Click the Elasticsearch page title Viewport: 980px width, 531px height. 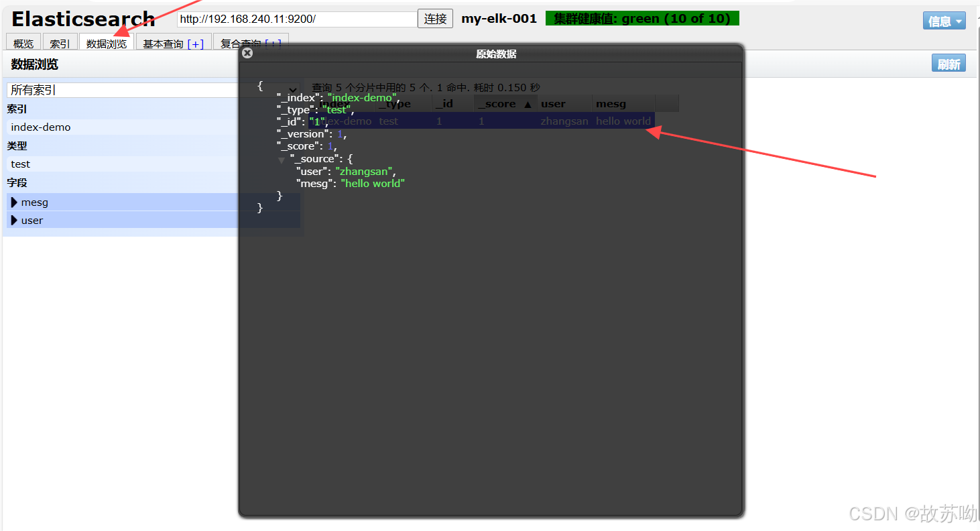(x=84, y=19)
